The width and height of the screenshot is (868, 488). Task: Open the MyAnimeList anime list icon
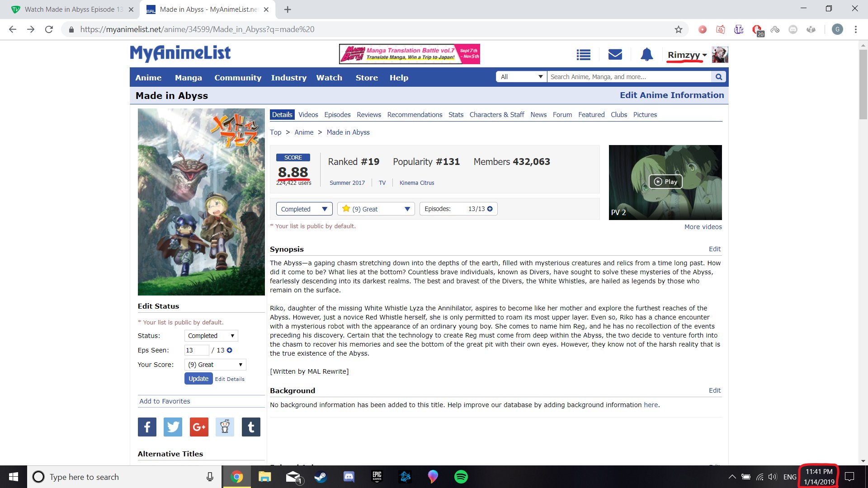[x=583, y=55]
